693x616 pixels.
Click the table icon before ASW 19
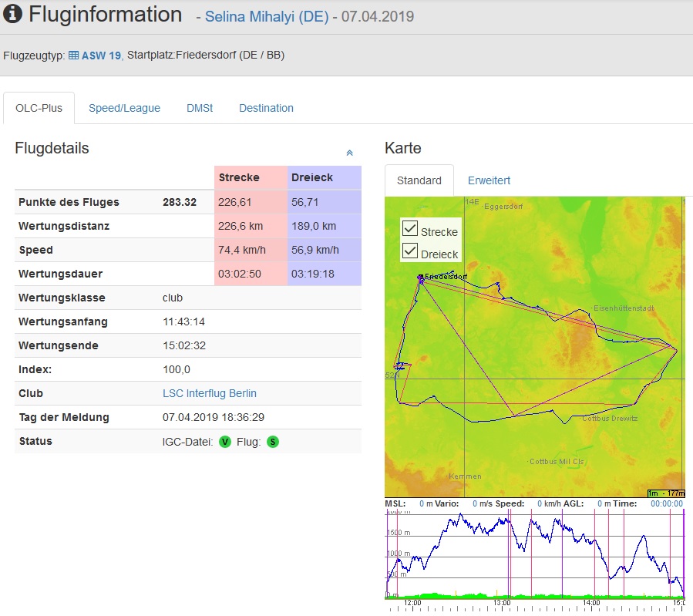click(73, 56)
